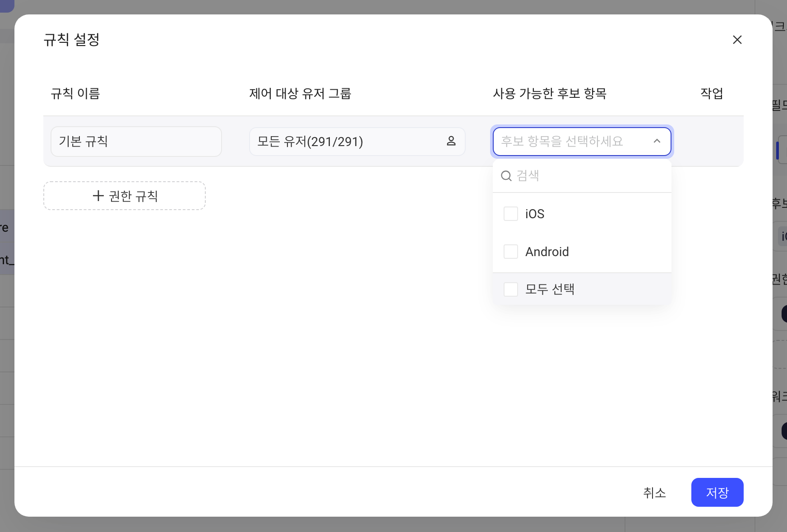
Task: Add a new 권한 규칙
Action: (x=125, y=196)
